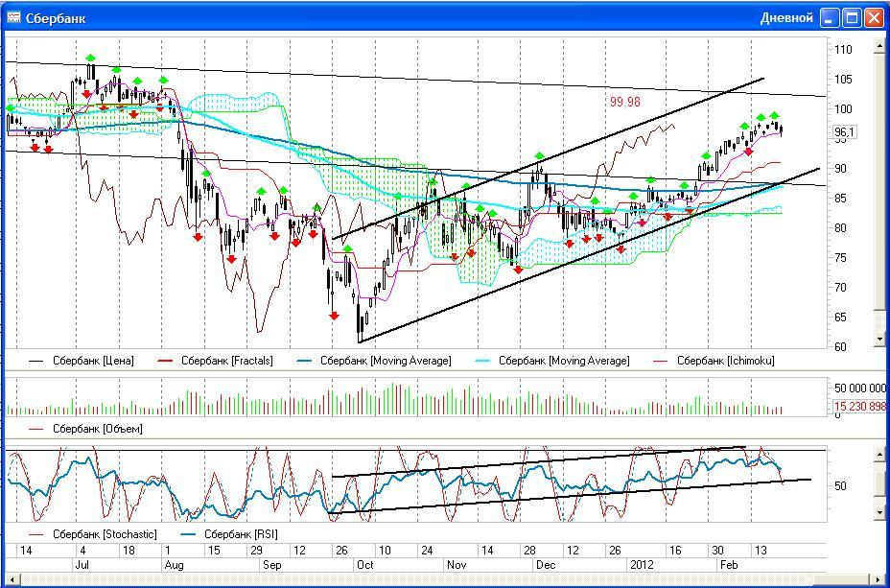Click the chart icon in the title bar

click(x=13, y=17)
